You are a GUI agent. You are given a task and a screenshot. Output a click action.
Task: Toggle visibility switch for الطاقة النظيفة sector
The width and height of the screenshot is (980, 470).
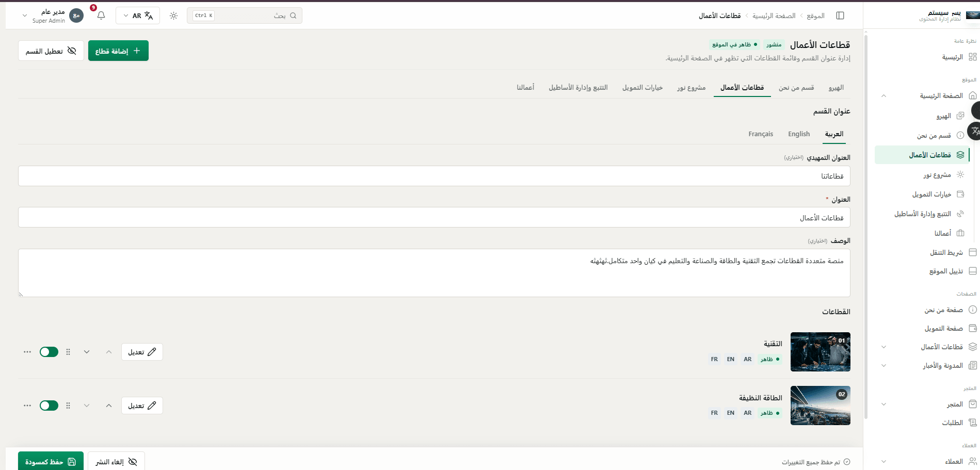(x=49, y=406)
